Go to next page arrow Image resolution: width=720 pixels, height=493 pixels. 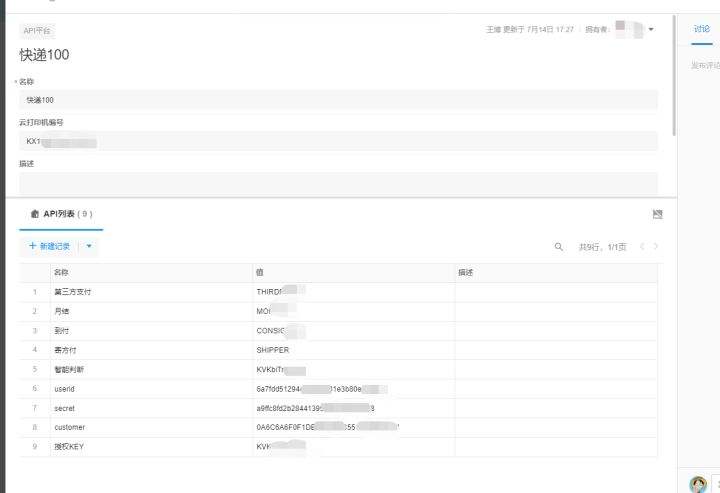click(x=656, y=246)
